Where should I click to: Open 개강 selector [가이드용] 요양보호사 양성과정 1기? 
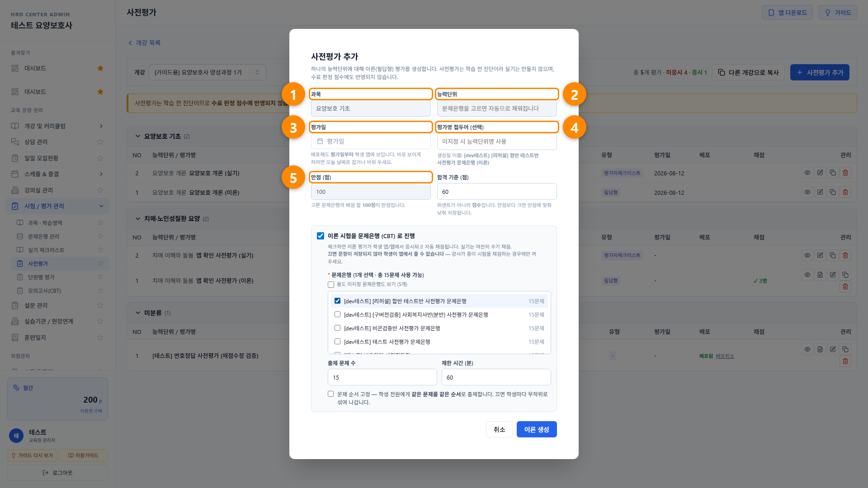pyautogui.click(x=207, y=72)
